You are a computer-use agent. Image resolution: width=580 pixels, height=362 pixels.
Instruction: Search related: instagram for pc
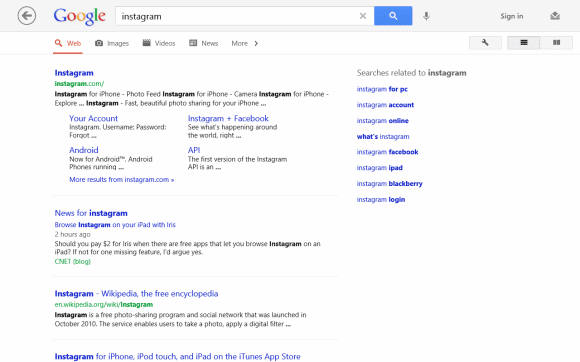click(x=382, y=89)
